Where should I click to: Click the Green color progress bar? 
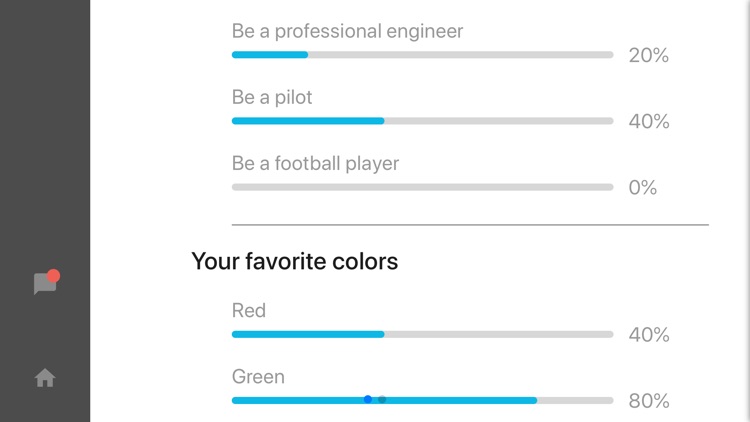(x=422, y=400)
